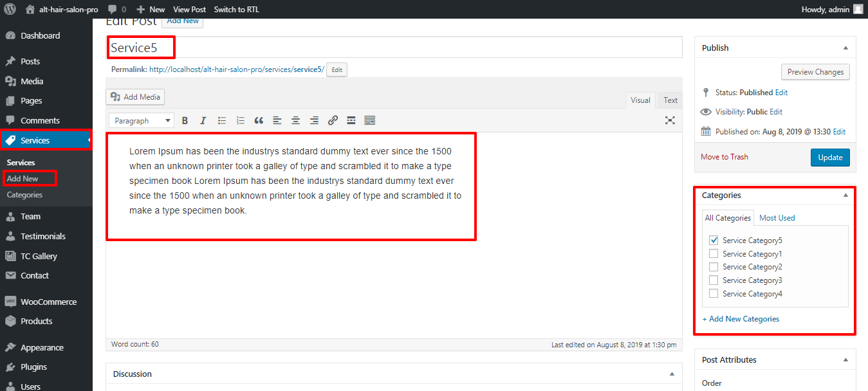868x391 pixels.
Task: Switch to the Visual editor tab
Action: (640, 100)
